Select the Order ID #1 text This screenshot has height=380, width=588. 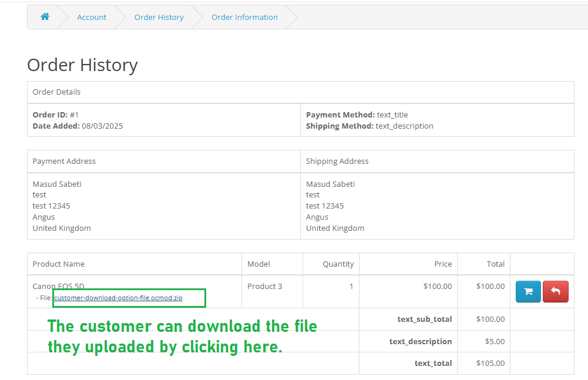click(56, 115)
